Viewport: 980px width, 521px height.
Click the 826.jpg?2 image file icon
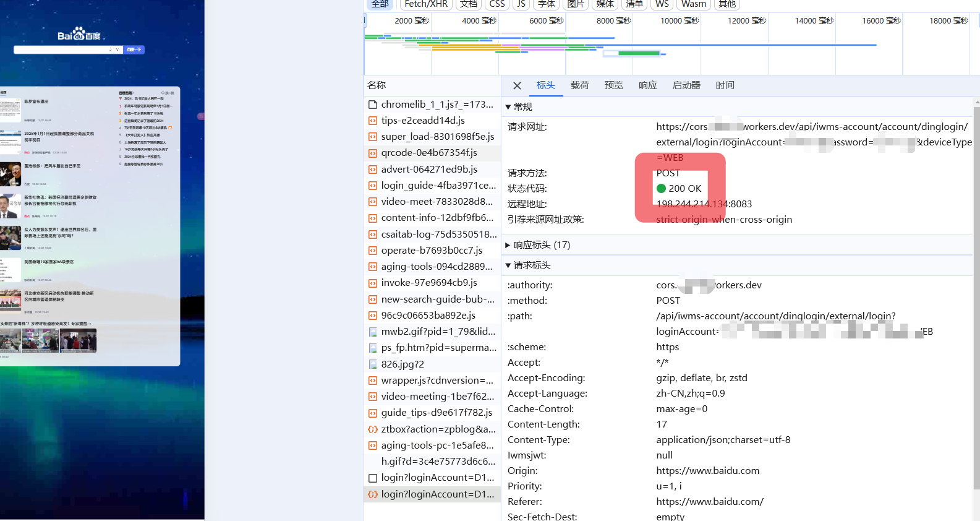pos(373,364)
